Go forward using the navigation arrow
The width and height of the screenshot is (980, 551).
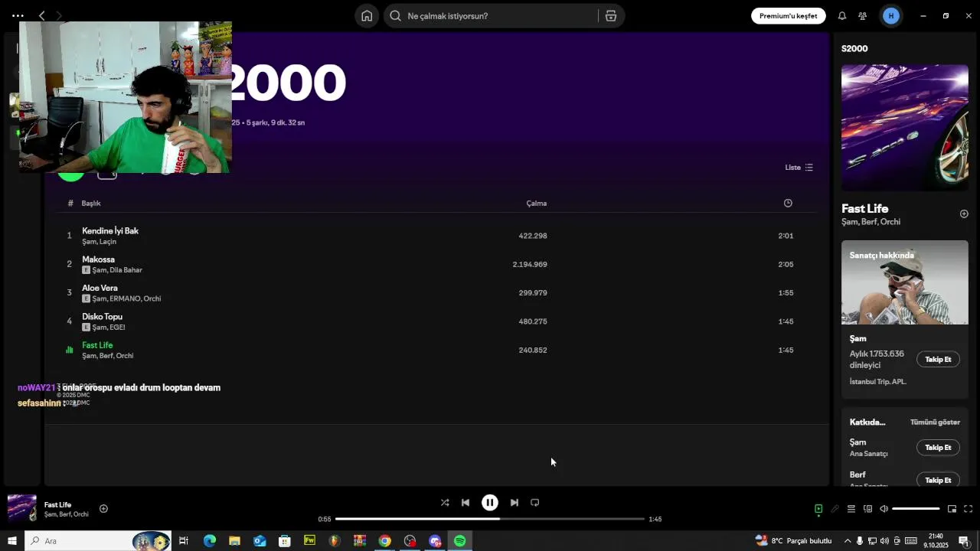pos(59,15)
